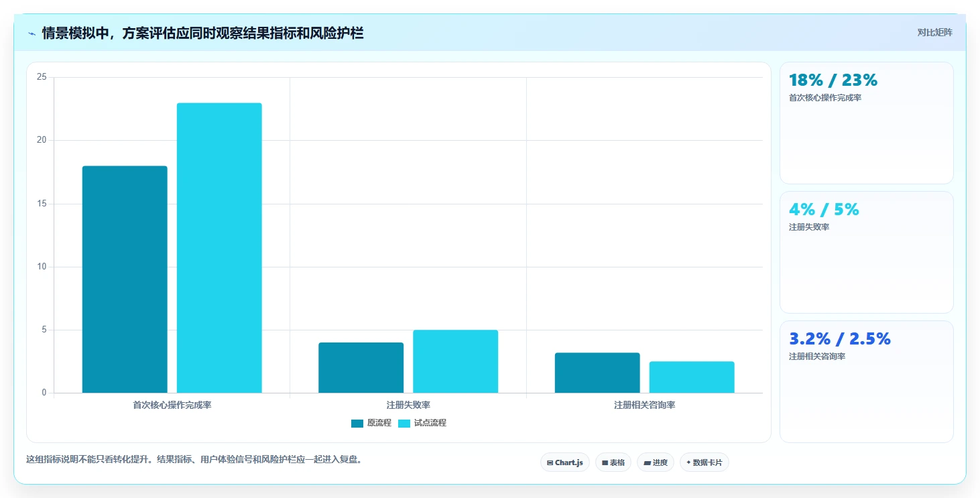Click the y-axis value 20
Viewport: 980px width, 498px height.
(x=42, y=140)
